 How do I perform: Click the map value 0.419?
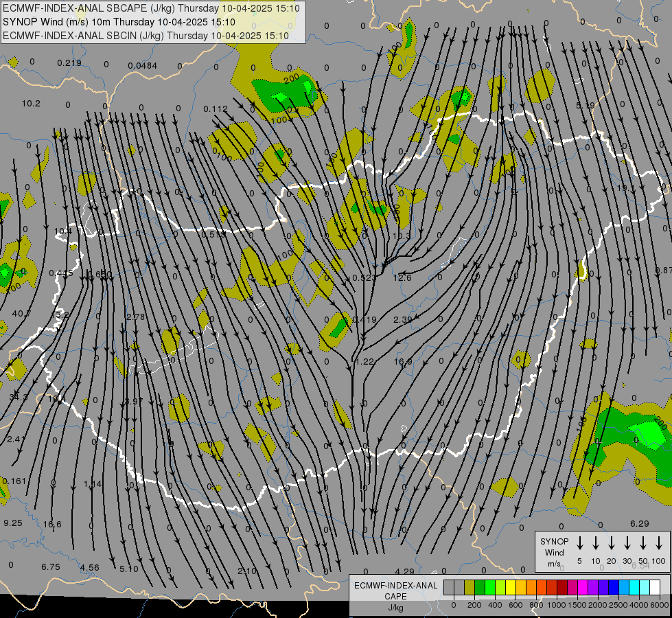(x=364, y=319)
